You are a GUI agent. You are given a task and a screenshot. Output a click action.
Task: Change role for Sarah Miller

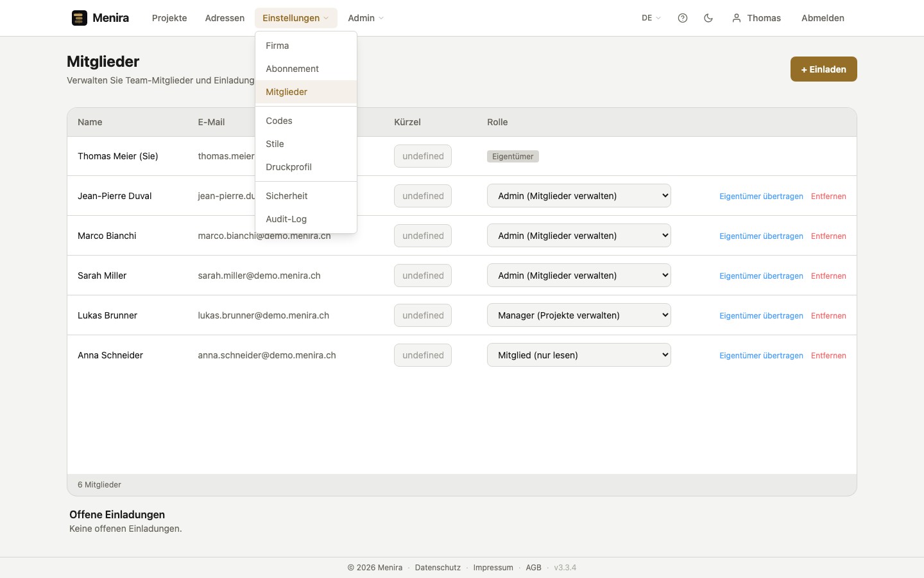pos(579,276)
